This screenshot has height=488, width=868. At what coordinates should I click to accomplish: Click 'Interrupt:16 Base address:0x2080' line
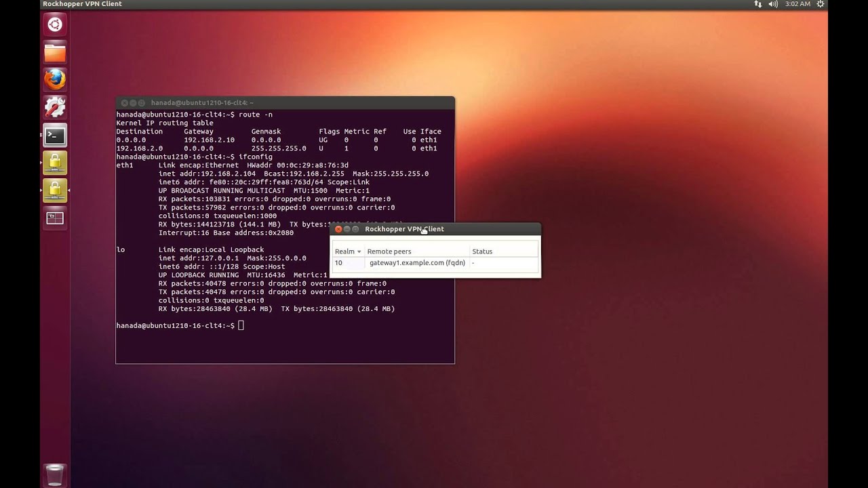coord(226,233)
